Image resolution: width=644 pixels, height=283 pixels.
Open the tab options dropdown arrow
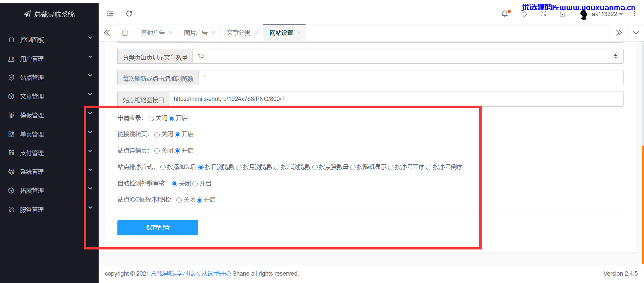pos(636,33)
